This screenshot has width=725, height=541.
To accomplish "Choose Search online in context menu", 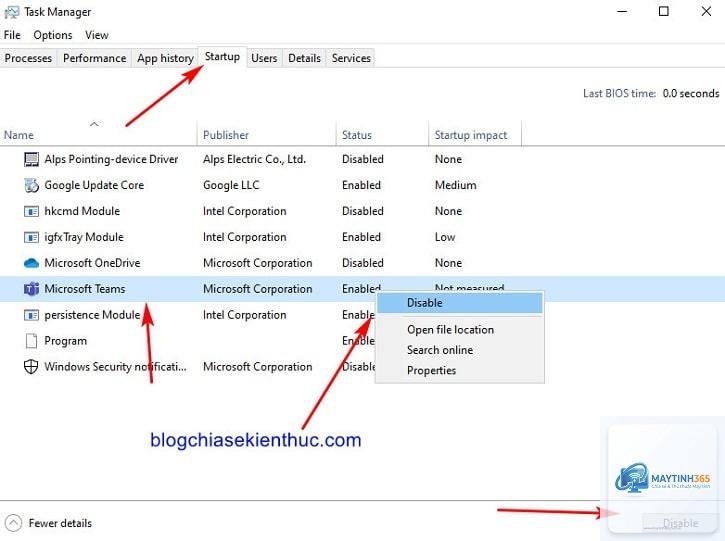I will point(460,350).
